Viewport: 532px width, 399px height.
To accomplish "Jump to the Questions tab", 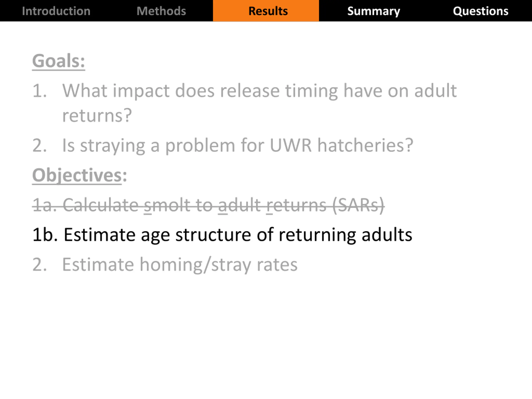I will point(480,11).
